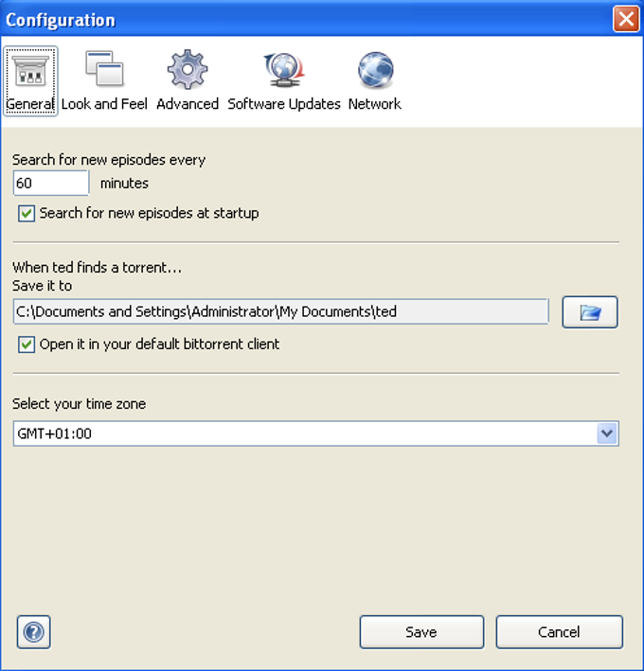Click the browse folder icon button
This screenshot has height=671, width=644.
(590, 312)
